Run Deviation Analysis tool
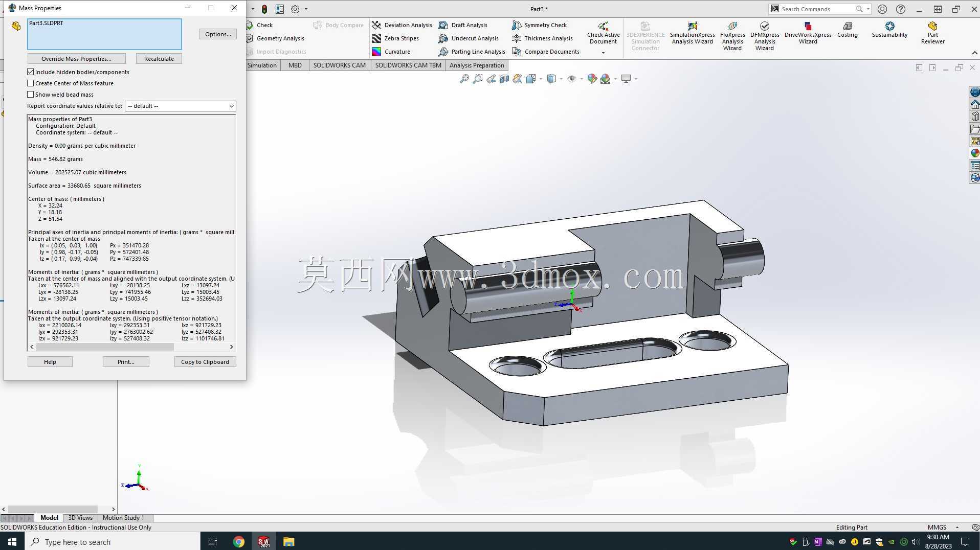The image size is (980, 550). [402, 25]
